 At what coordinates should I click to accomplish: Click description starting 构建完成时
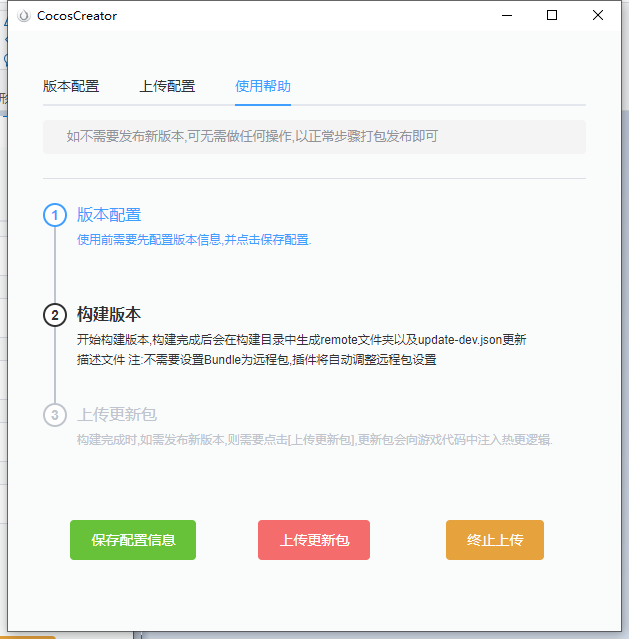[x=315, y=440]
